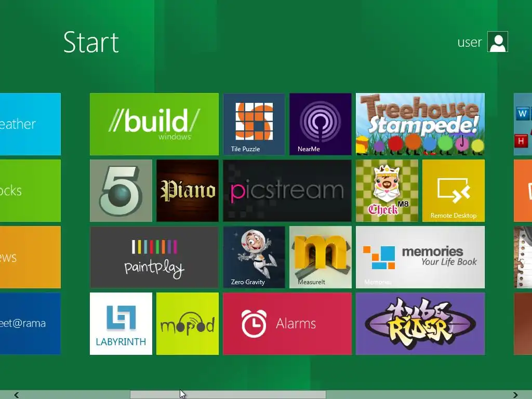Open the picstream tile
This screenshot has width=532, height=399.
pos(287,190)
